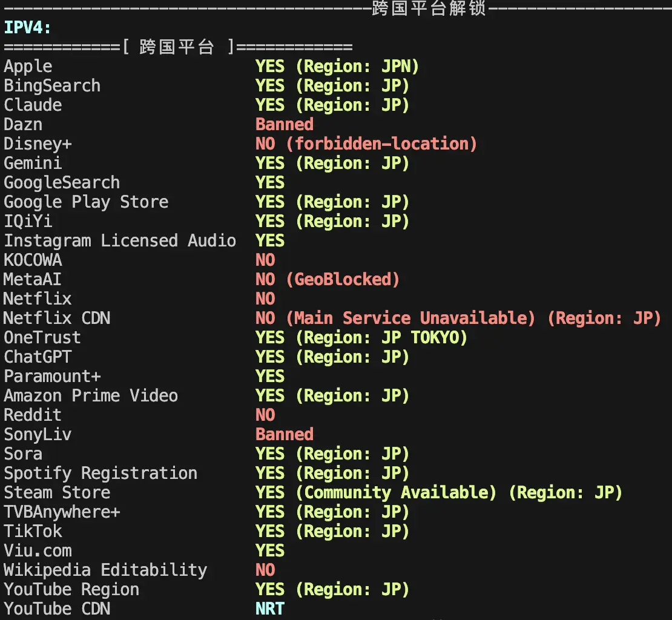Click the NRT value for YouTube CDN
672x620 pixels.
(270, 609)
